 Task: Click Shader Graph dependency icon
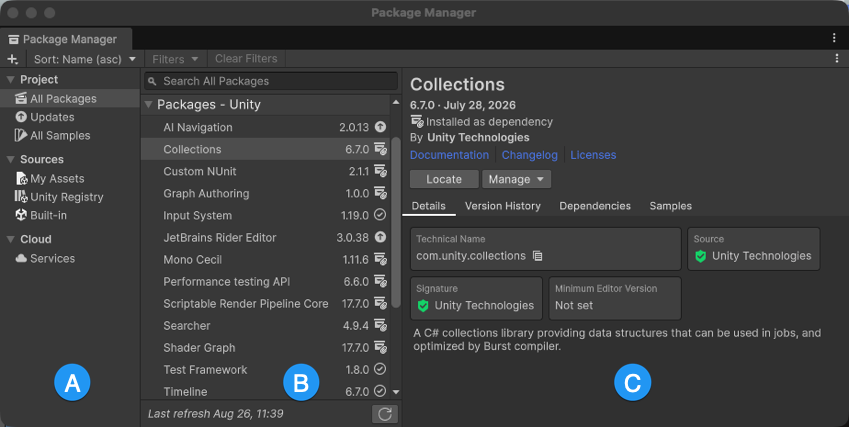click(381, 347)
